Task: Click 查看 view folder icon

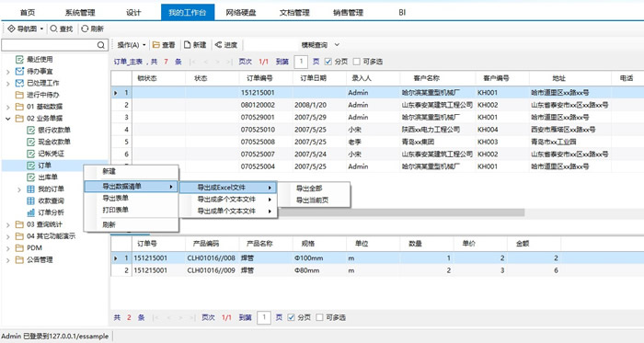Action: pyautogui.click(x=156, y=45)
